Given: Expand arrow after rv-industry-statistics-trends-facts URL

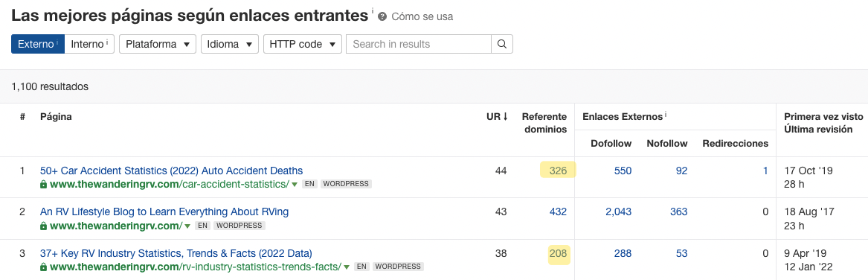Looking at the screenshot, I should pos(347,267).
